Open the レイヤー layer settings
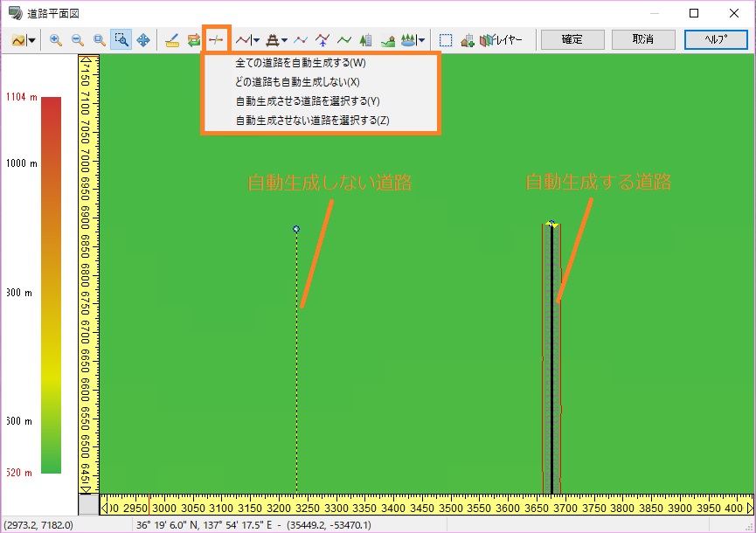Image resolution: width=756 pixels, height=533 pixels. click(x=501, y=40)
